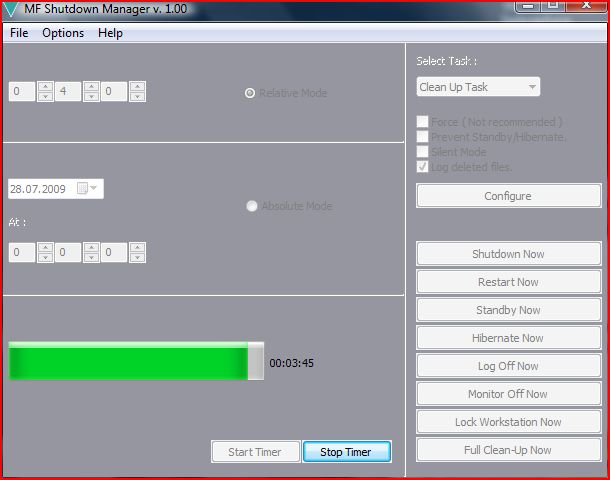Select the Relative Mode radio button
The height and width of the screenshot is (480, 610).
tap(250, 93)
